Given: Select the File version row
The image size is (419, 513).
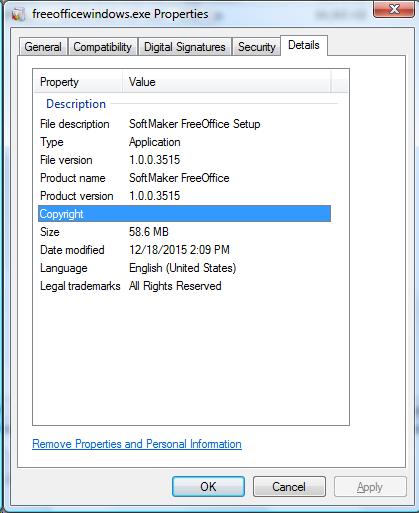Looking at the screenshot, I should 184,160.
